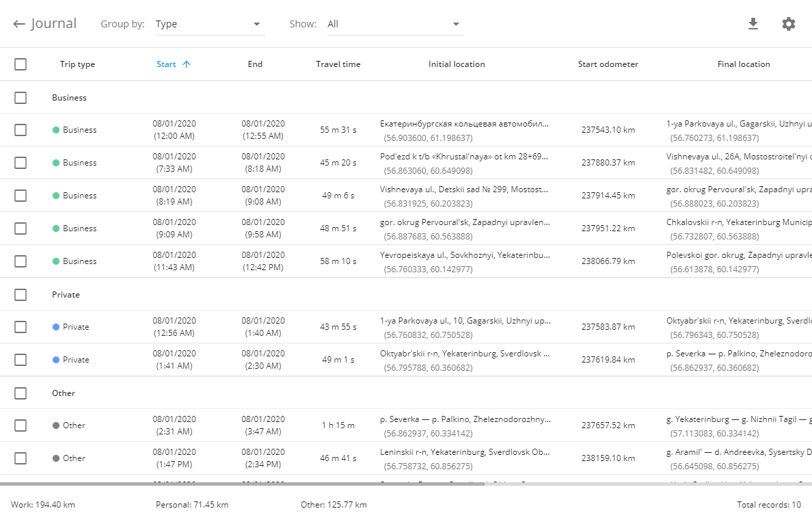Sort by Initial location column

point(457,64)
